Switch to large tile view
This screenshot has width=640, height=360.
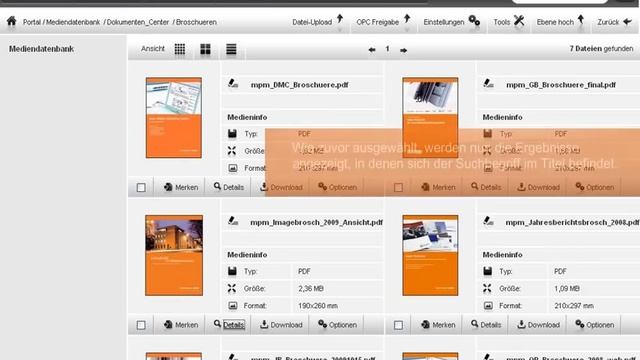click(x=205, y=49)
